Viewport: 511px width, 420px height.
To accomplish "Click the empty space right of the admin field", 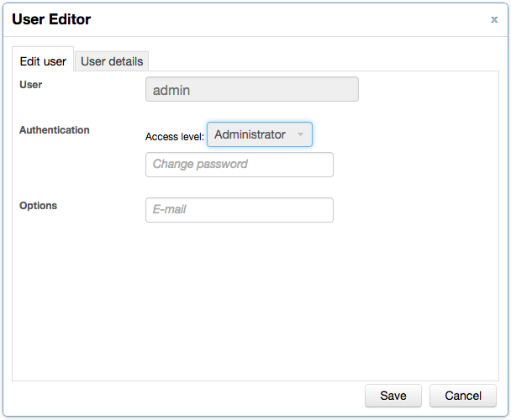I will click(x=429, y=90).
